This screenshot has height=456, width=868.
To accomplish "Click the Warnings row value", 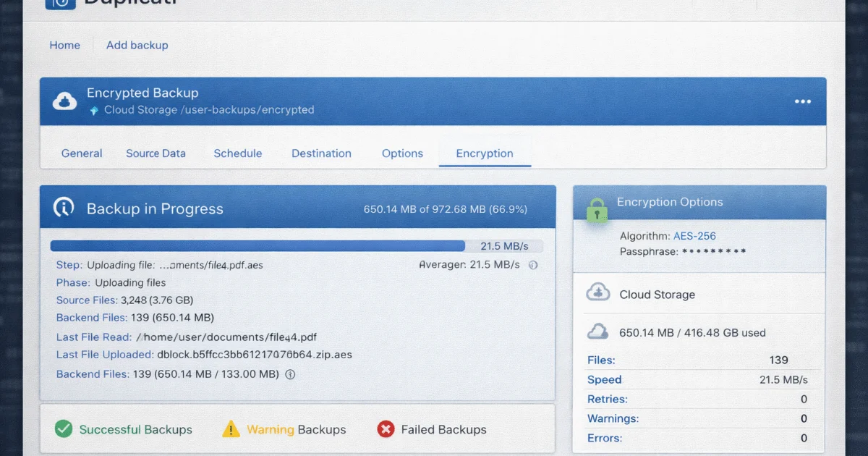I will pos(804,418).
